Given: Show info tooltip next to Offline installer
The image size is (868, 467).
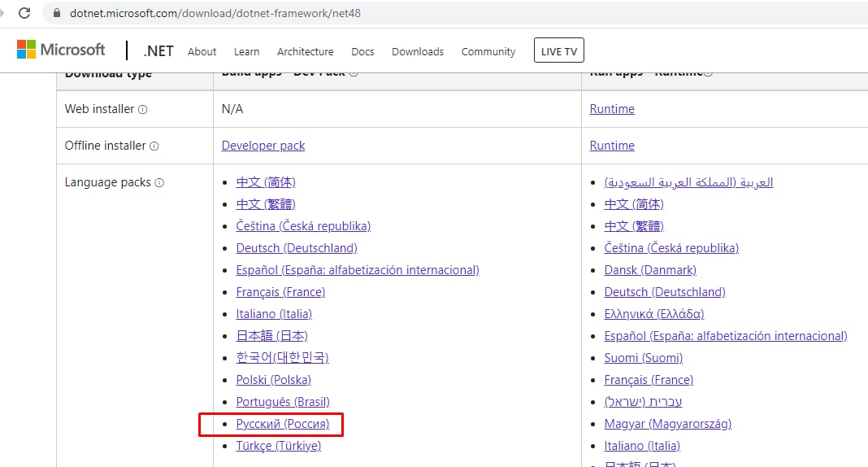Looking at the screenshot, I should (154, 146).
